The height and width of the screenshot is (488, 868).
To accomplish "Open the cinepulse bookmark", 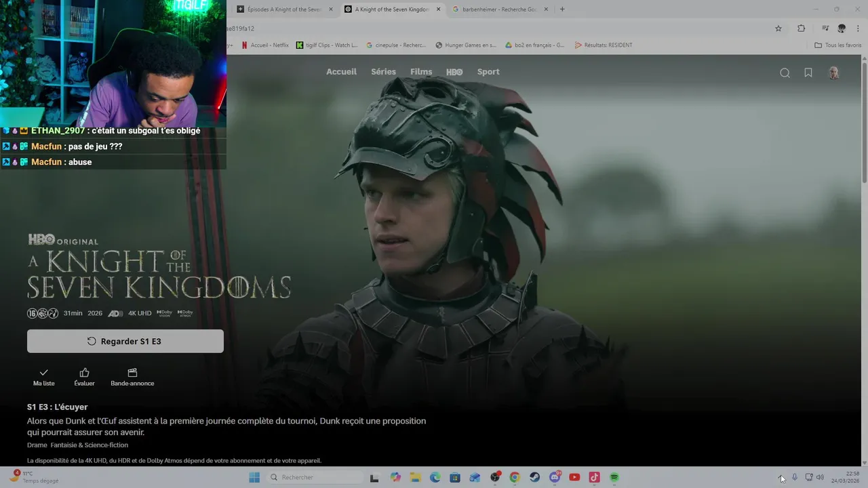I will point(396,45).
